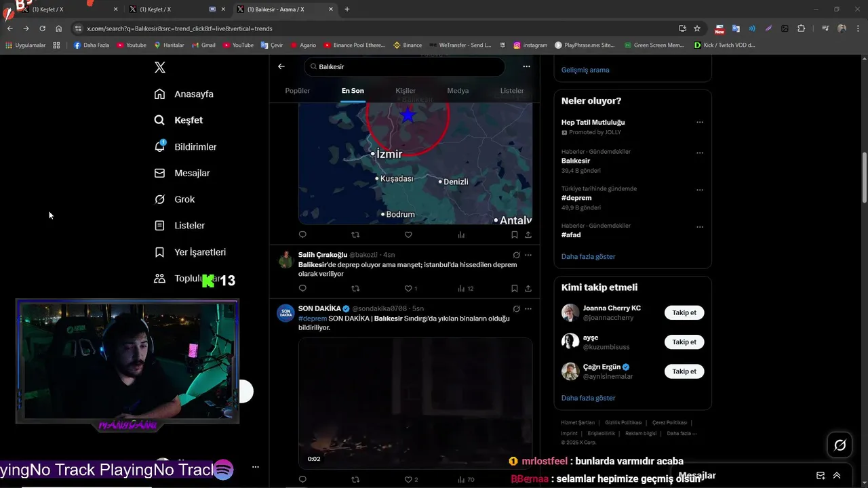Screen dimensions: 868x488
Task: Open the Chrome extensions puzzle icon
Action: point(802,28)
